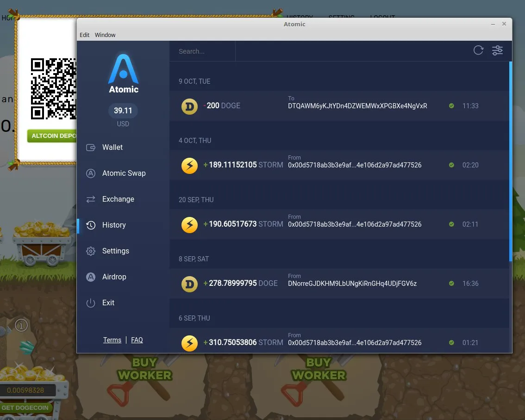Minimize the Atomic window

click(493, 24)
